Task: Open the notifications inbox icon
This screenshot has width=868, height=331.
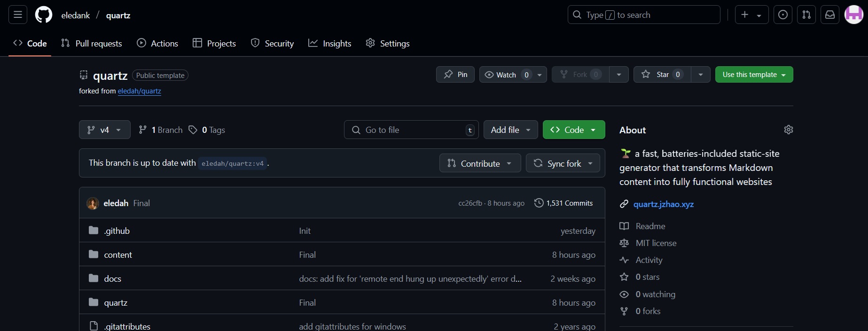Action: [x=830, y=15]
